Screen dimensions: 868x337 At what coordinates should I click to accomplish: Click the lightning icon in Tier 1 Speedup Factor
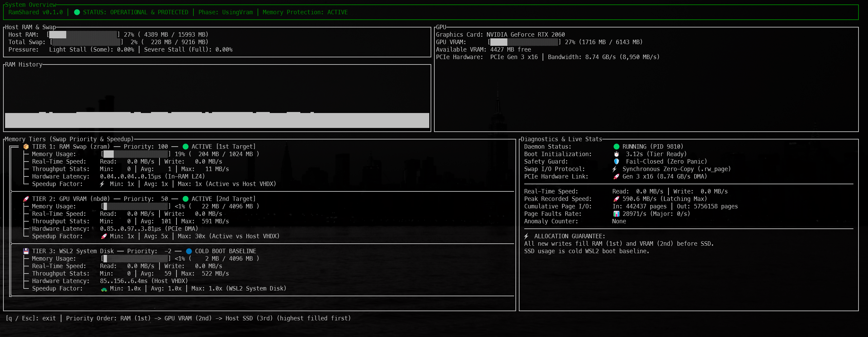pos(102,184)
